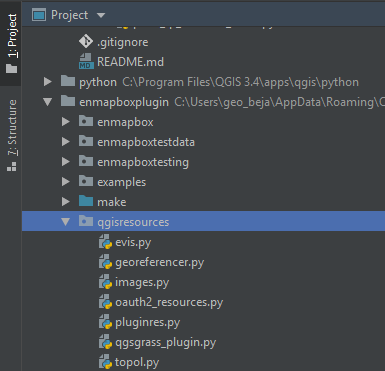Click the qgsgrass_plugin.py Python file icon
Viewport: 385px width, 371px height.
point(105,342)
